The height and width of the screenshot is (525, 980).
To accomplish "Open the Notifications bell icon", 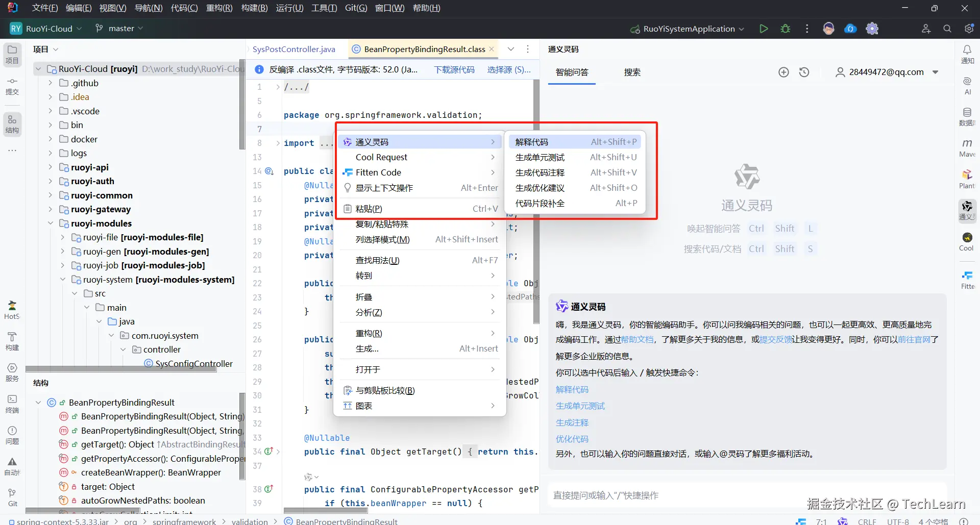I will tap(967, 54).
